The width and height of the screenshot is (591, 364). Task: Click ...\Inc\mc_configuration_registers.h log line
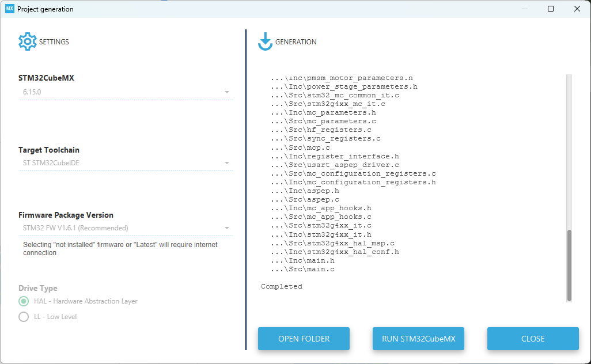[353, 182]
